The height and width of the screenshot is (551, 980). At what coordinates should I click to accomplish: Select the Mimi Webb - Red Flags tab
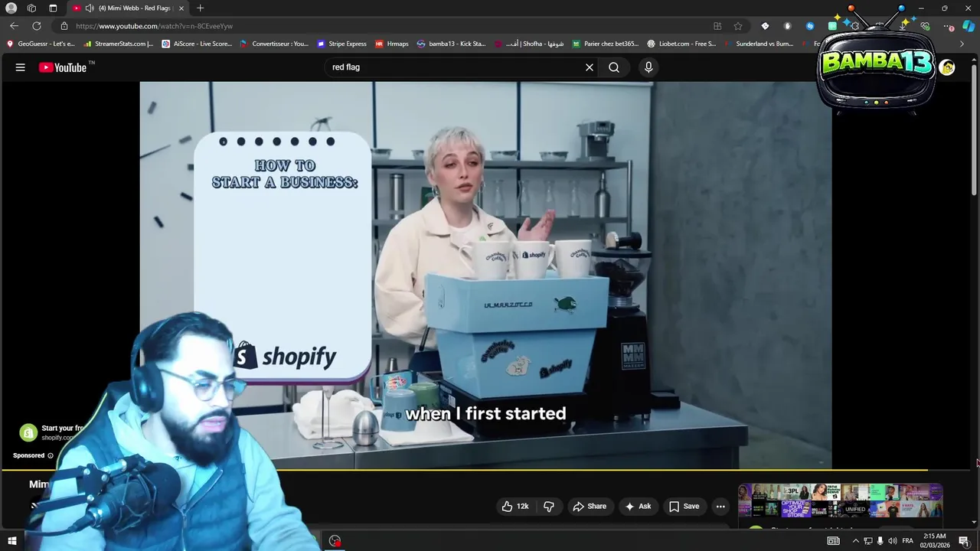pyautogui.click(x=127, y=8)
